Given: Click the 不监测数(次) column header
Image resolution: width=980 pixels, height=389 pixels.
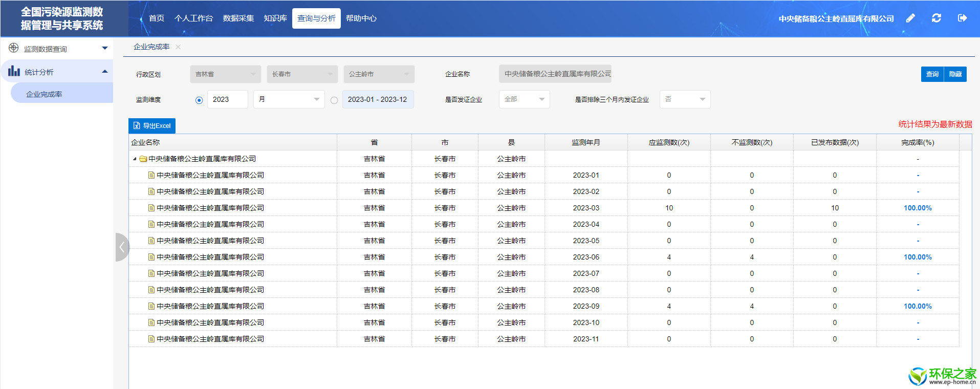Looking at the screenshot, I should [752, 142].
